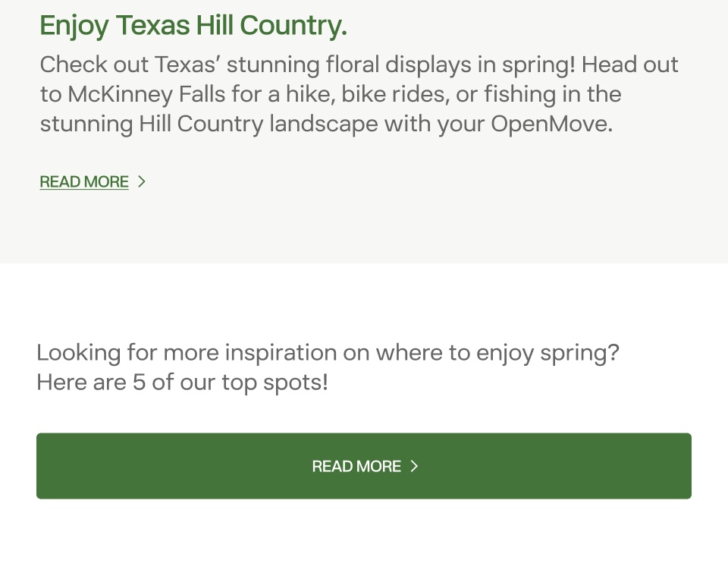Select the "Looking for more inspiration" line
The image size is (728, 570).
(328, 353)
